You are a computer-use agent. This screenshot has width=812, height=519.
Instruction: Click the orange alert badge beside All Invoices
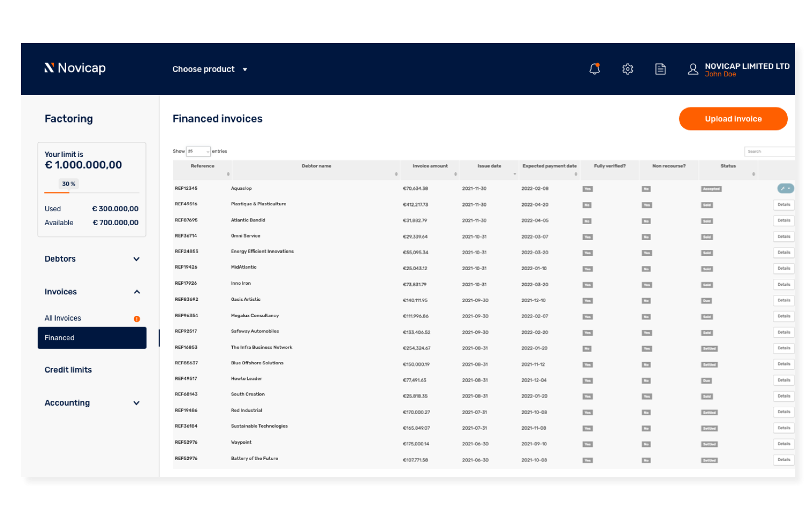(137, 319)
